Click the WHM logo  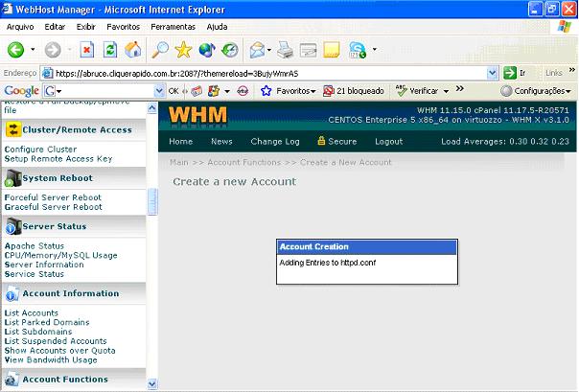(197, 115)
